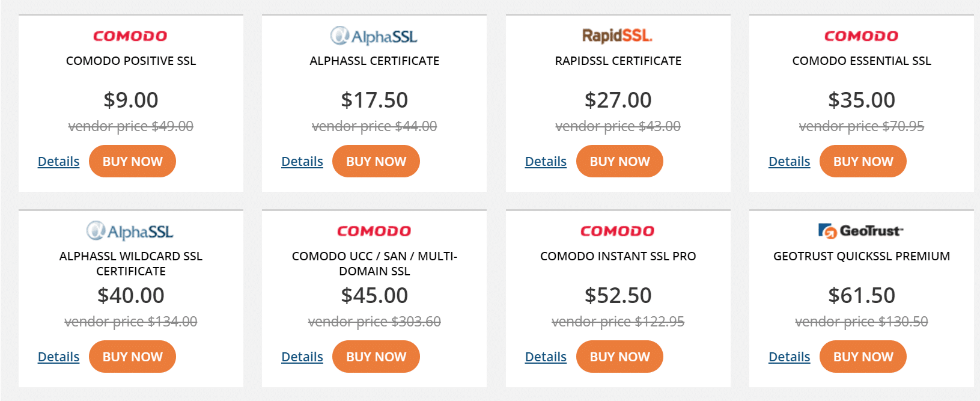This screenshot has height=401, width=980.
Task: View Details of Comodo Instant SSL Pro
Action: click(x=546, y=357)
